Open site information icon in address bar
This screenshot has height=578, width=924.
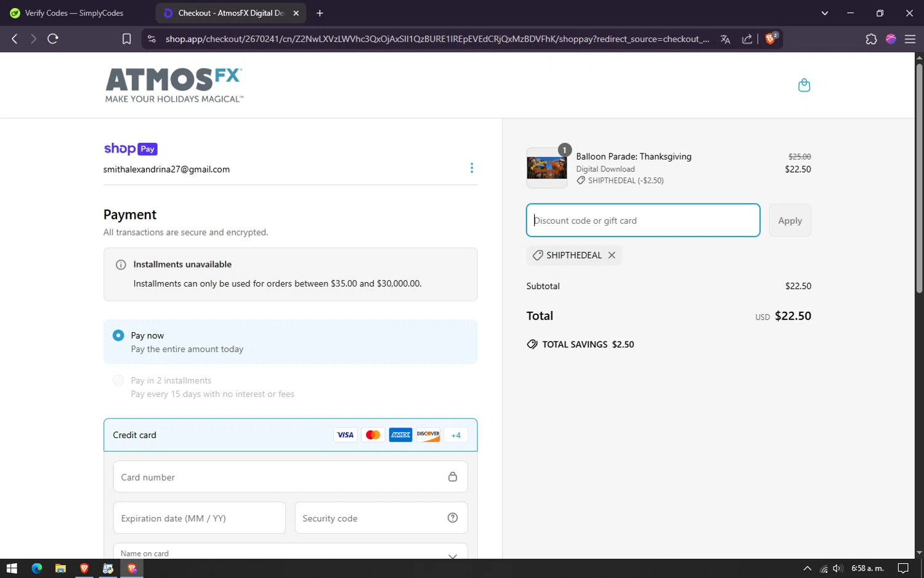[152, 39]
